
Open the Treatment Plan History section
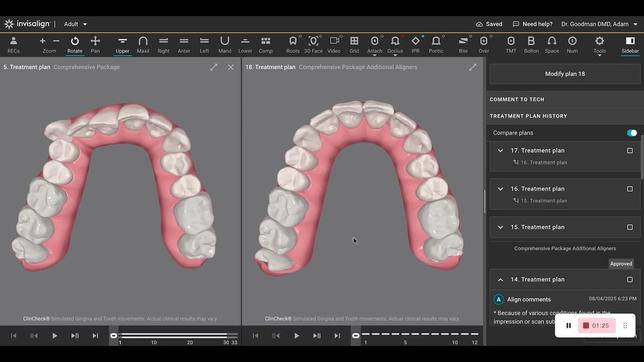click(x=565, y=116)
